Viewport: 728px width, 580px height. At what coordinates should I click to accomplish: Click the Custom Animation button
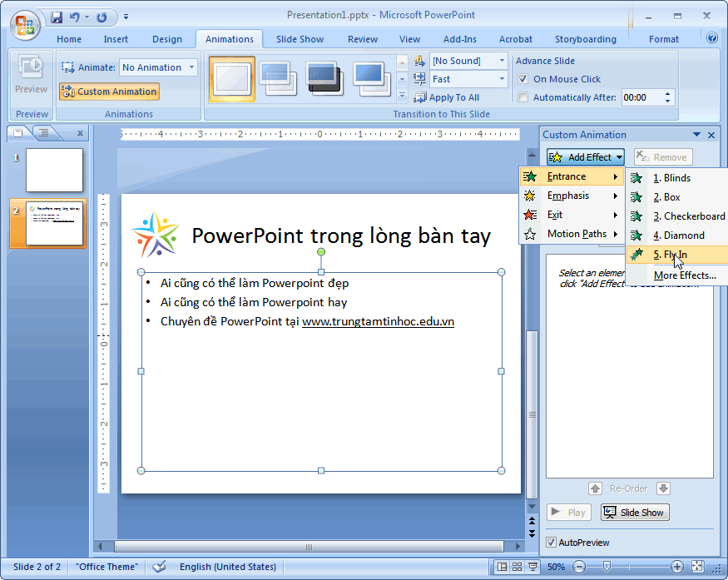click(110, 92)
